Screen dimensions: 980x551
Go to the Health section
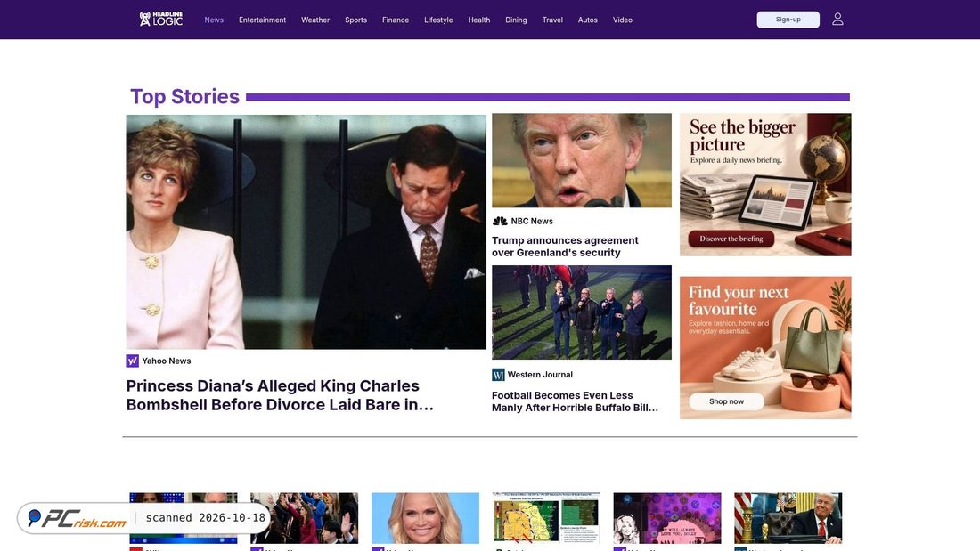478,20
